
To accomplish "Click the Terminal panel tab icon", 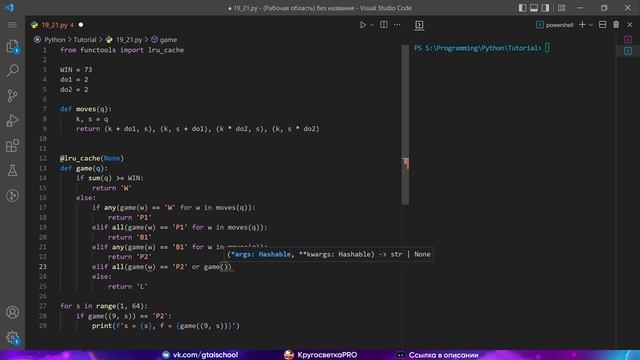I will click(x=419, y=25).
